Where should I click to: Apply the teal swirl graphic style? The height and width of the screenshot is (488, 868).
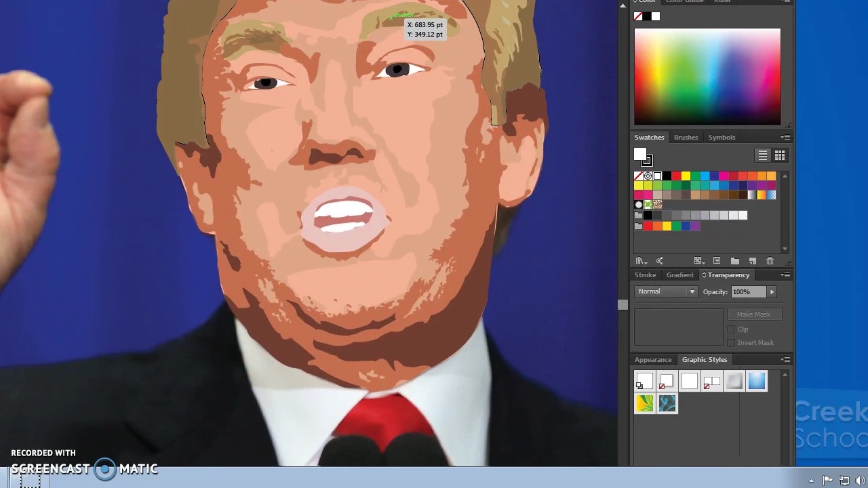(x=667, y=404)
